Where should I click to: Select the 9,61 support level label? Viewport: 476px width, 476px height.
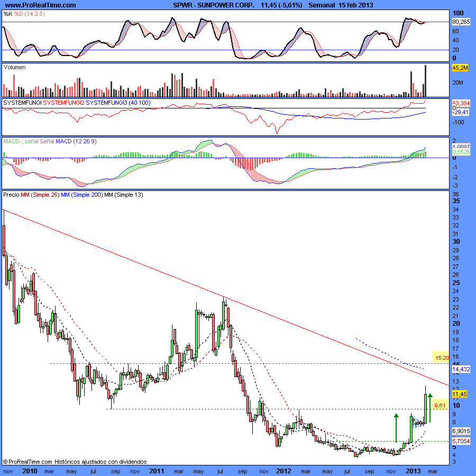point(440,406)
